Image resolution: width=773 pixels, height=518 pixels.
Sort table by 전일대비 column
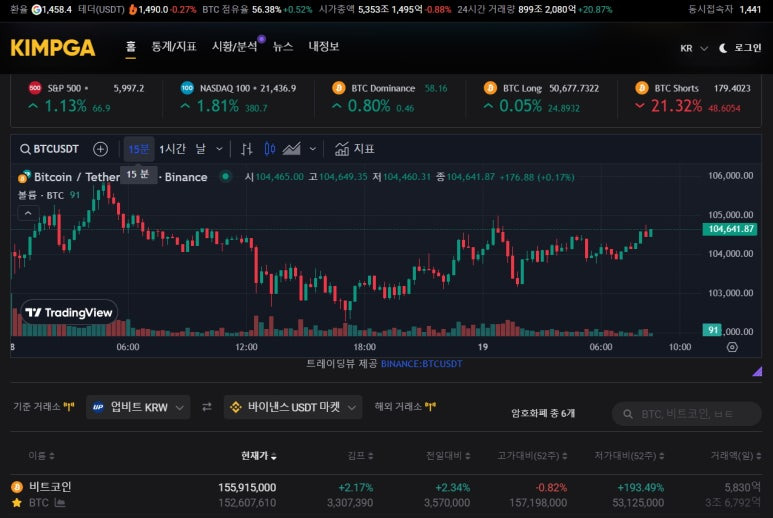point(448,456)
